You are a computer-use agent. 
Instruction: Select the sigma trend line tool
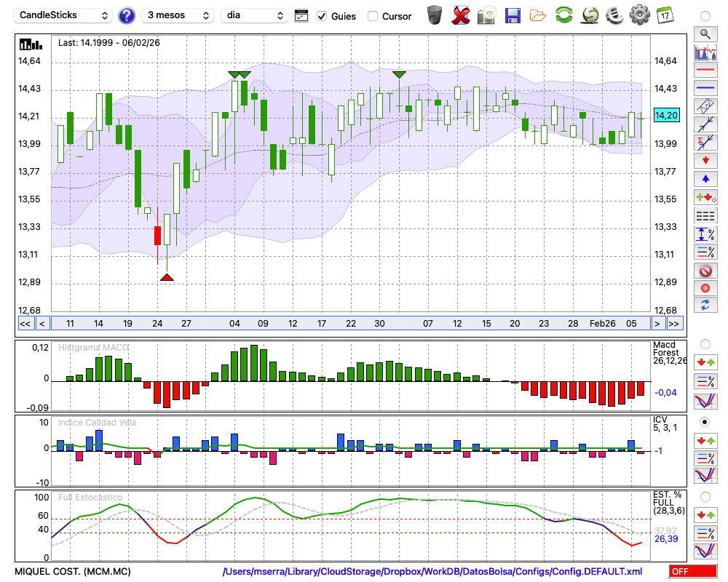(705, 143)
